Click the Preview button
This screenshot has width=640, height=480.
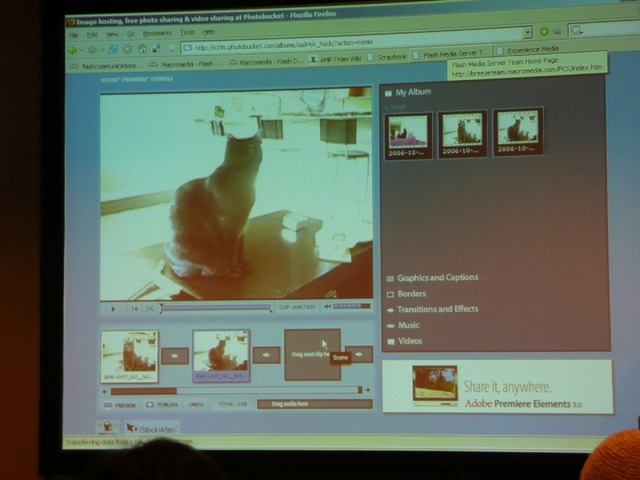tap(120, 405)
